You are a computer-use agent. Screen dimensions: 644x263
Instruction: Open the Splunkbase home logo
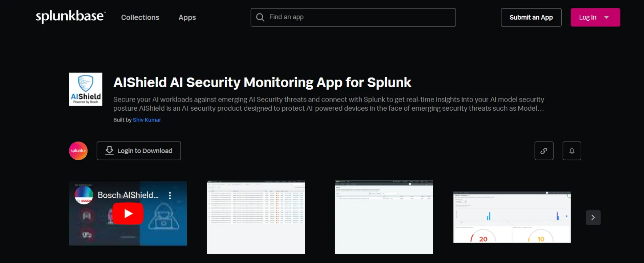70,17
